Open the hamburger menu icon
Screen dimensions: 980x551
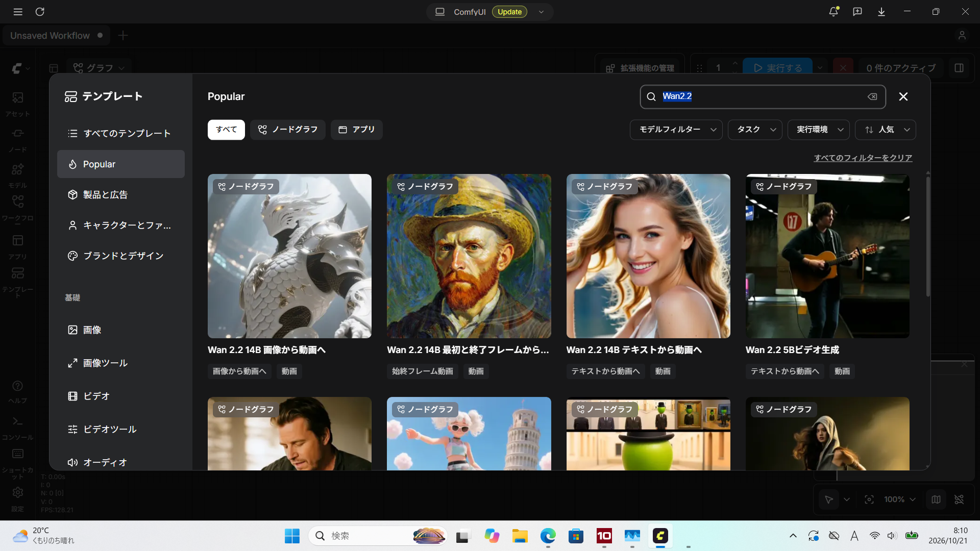[x=18, y=12]
